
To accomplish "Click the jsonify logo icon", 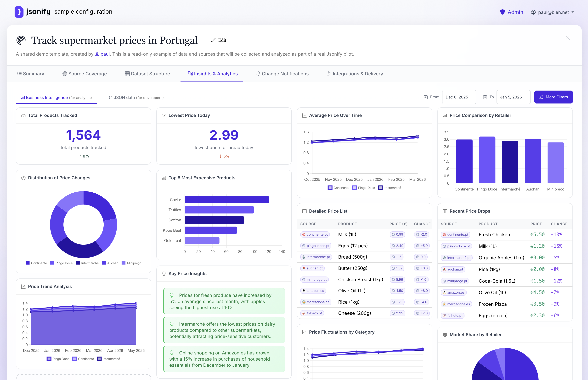I will pyautogui.click(x=19, y=12).
